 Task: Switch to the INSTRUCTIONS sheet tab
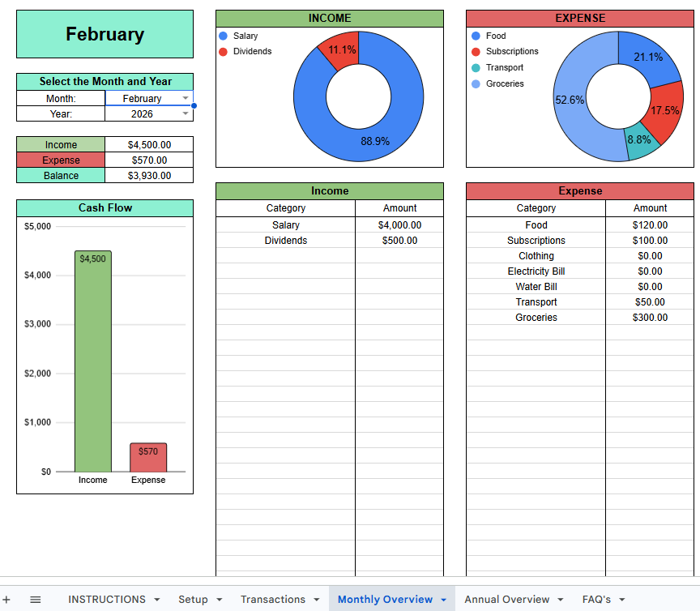107,600
